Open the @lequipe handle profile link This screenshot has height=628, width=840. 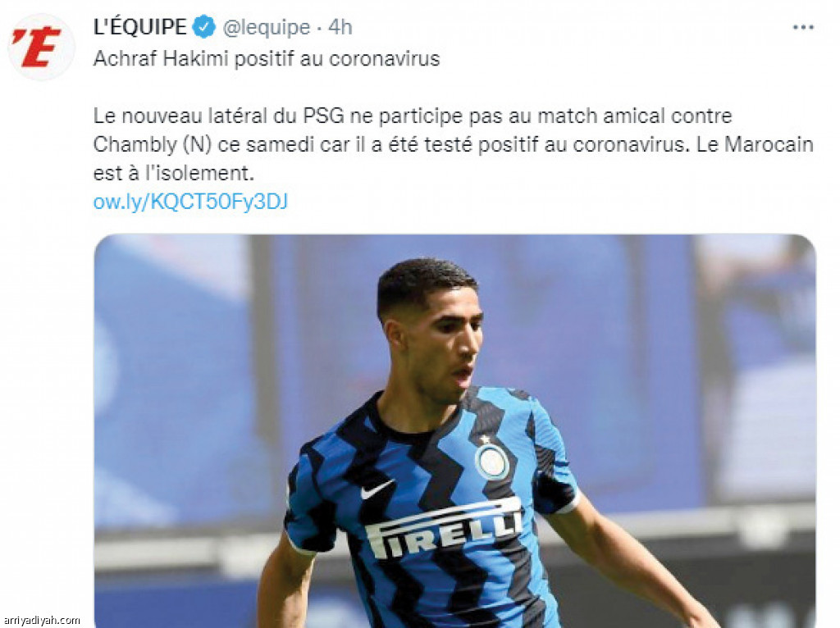pos(267,27)
